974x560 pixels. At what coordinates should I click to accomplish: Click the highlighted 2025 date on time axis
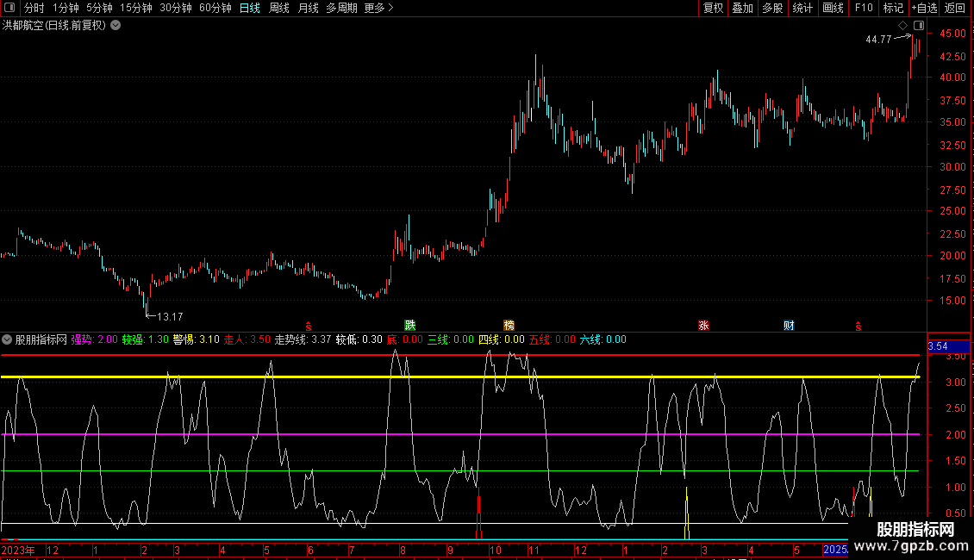tap(835, 550)
